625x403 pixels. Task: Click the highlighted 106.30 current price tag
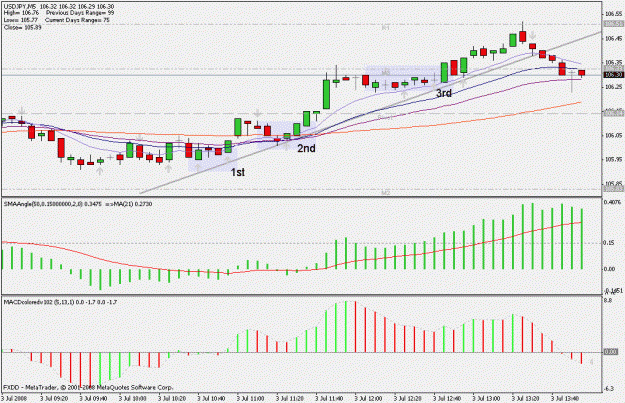coord(613,75)
